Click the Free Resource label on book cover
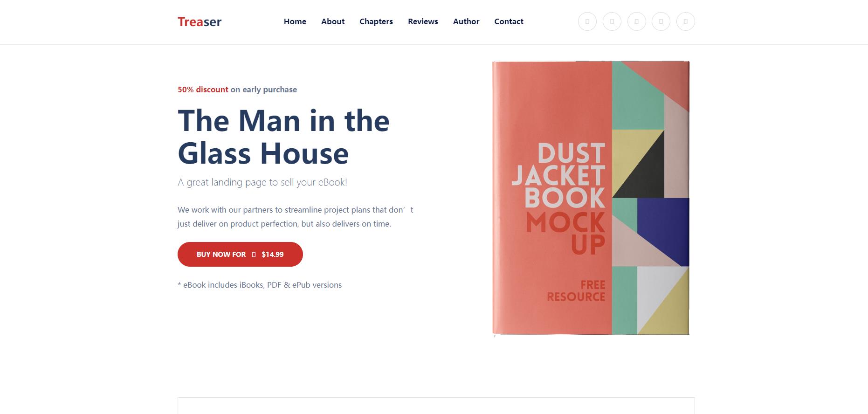Image resolution: width=868 pixels, height=414 pixels. 576,290
